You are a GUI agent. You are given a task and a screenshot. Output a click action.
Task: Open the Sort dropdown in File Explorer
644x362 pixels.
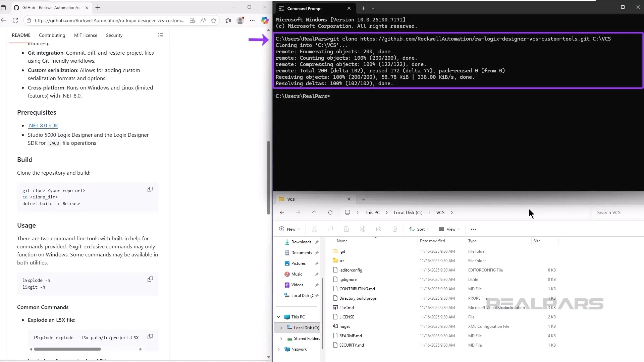(419, 229)
